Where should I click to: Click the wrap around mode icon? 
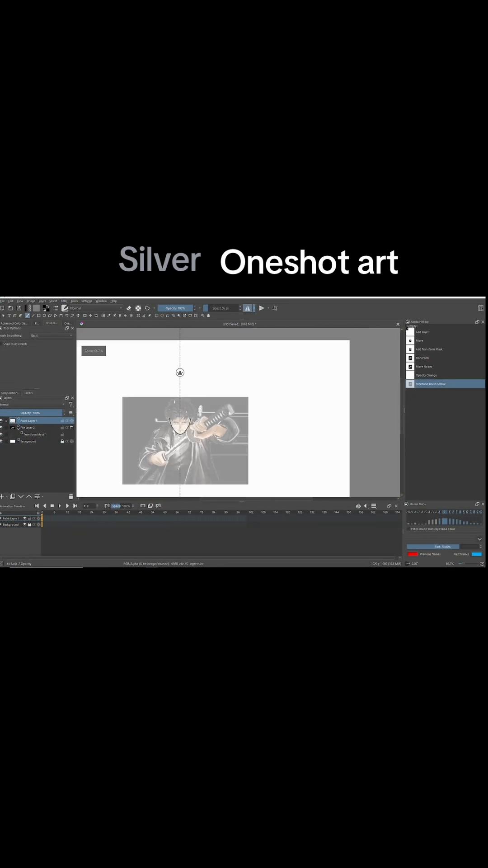(x=275, y=308)
